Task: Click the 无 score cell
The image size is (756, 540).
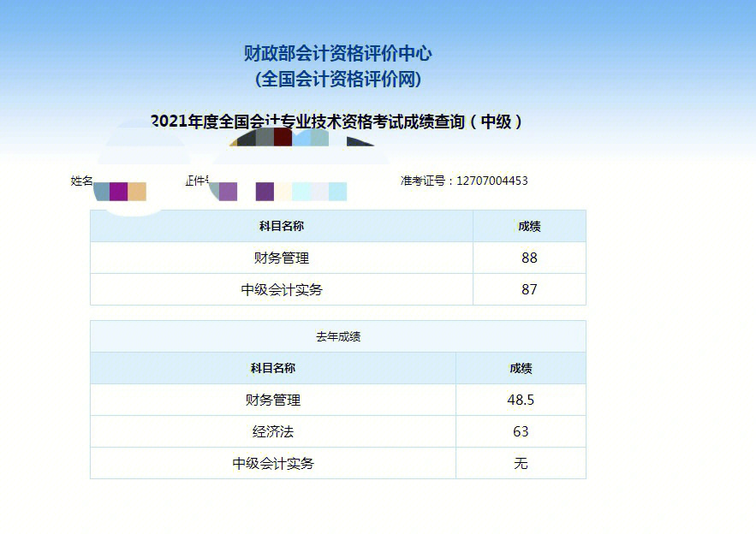Action: coord(521,464)
